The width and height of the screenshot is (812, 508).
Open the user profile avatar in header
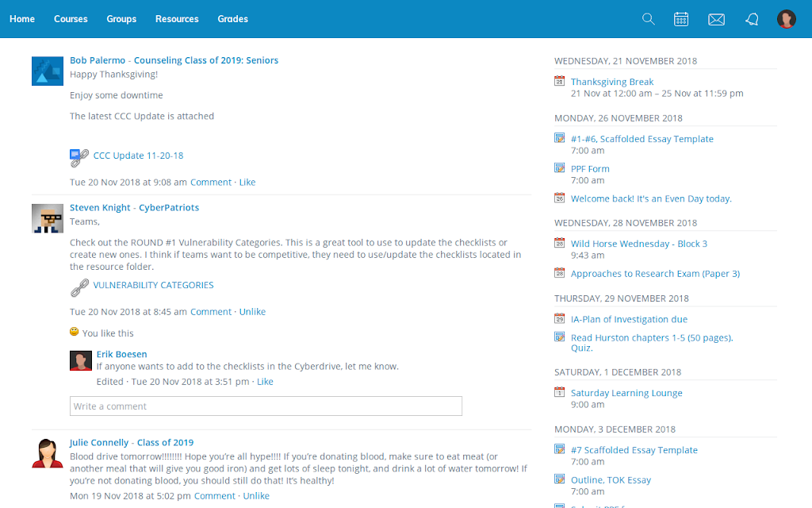(786, 19)
